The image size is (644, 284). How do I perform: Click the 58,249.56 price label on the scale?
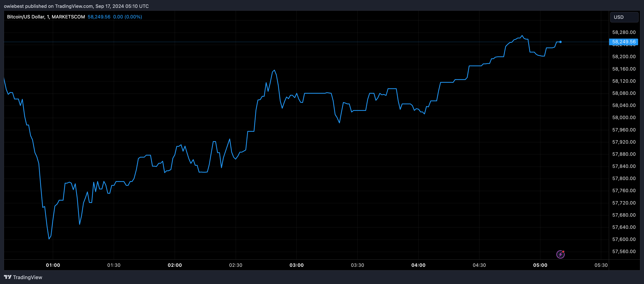(624, 42)
